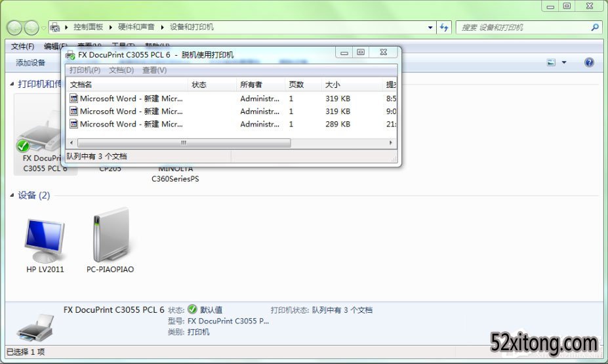Screen dimensions: 608x364
Task: Click the control panel icon in address bar
Action: tap(55, 27)
